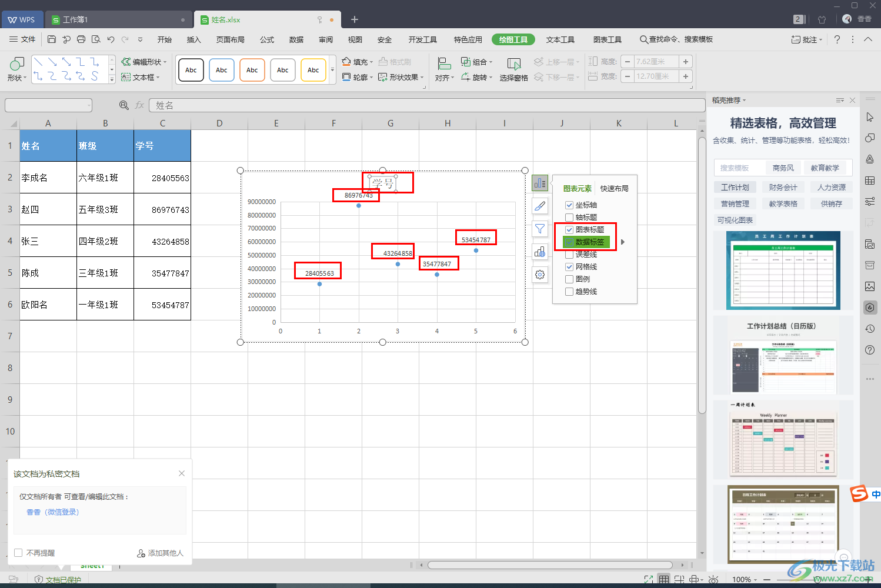Toggle the 轴标题 checkbox
881x588 pixels.
569,218
